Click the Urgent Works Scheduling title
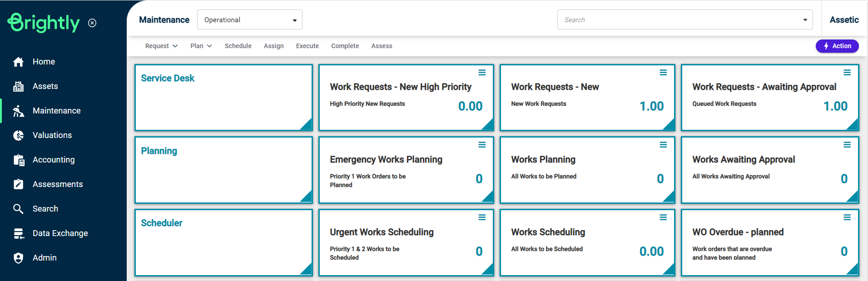Screen dimensions: 868x281 [382, 232]
